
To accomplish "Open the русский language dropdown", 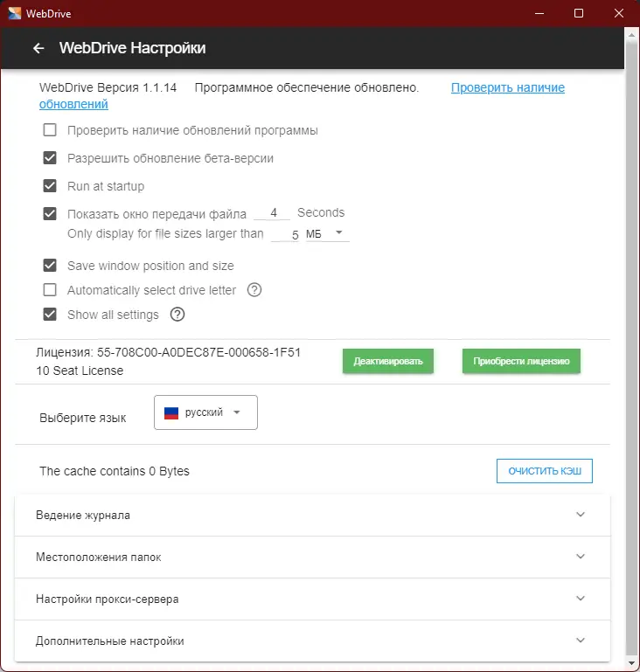I will 205,412.
